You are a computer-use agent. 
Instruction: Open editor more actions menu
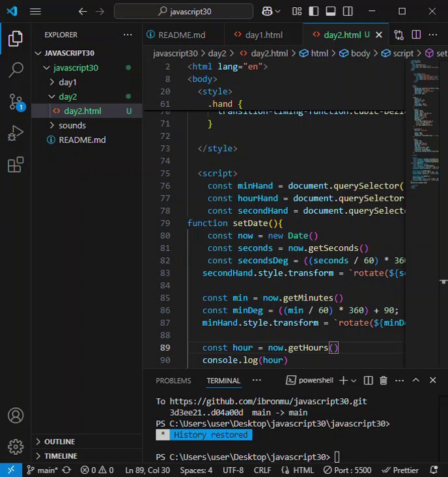(x=433, y=35)
